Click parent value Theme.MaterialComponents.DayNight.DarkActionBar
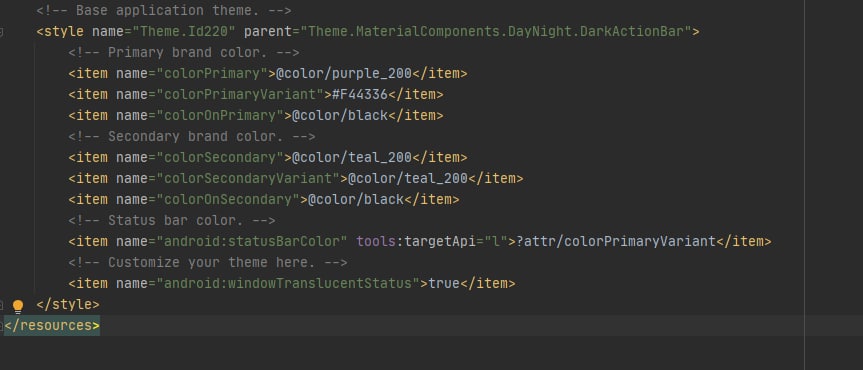 (x=495, y=31)
